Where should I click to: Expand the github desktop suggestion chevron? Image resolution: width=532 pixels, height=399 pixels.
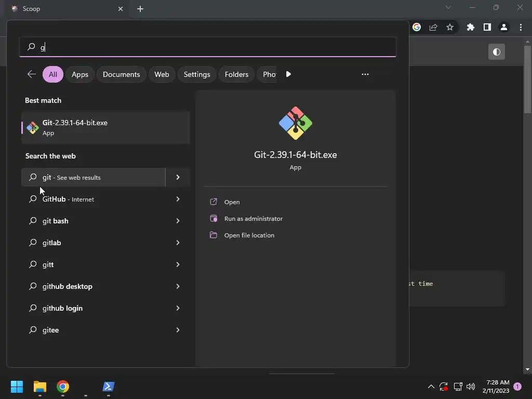coord(178,286)
